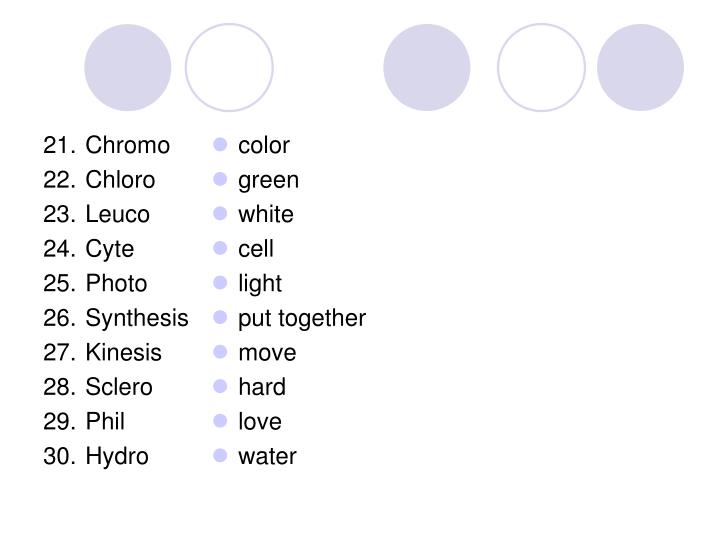Screen dimensions: 720x540
Task: Click the word 'love' next to Phil
Action: pyautogui.click(x=260, y=422)
